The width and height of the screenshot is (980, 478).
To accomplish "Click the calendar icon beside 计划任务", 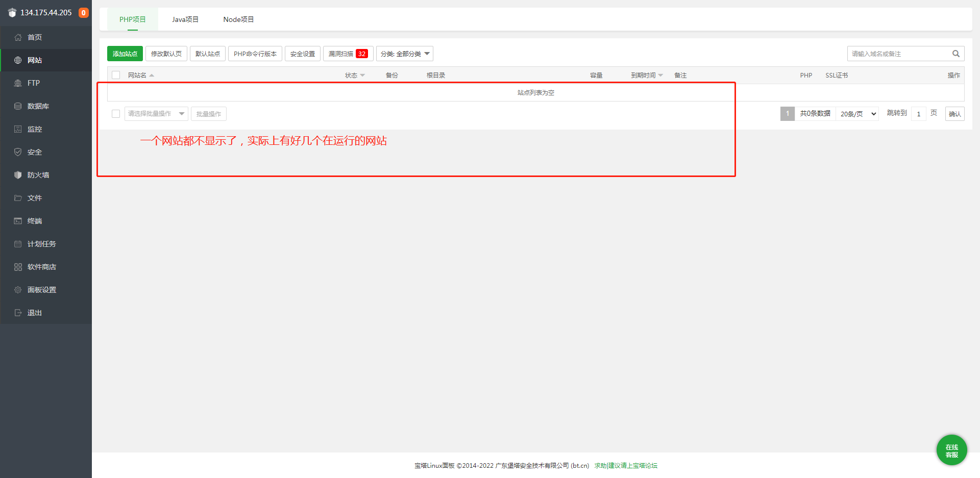I will tap(18, 244).
